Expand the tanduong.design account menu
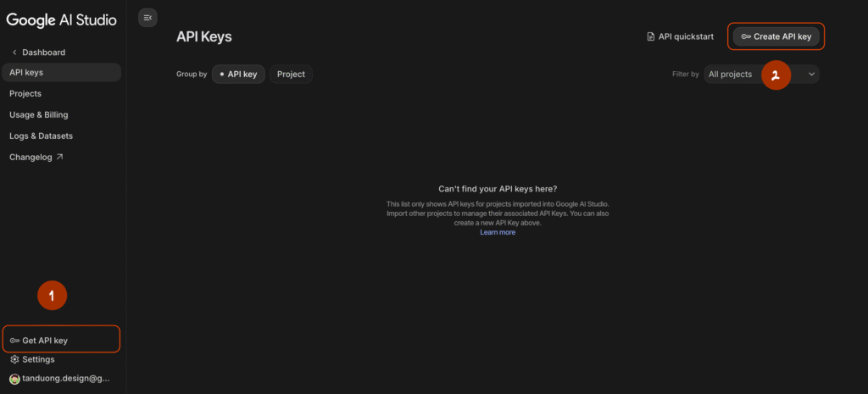This screenshot has width=868, height=394. [x=65, y=379]
